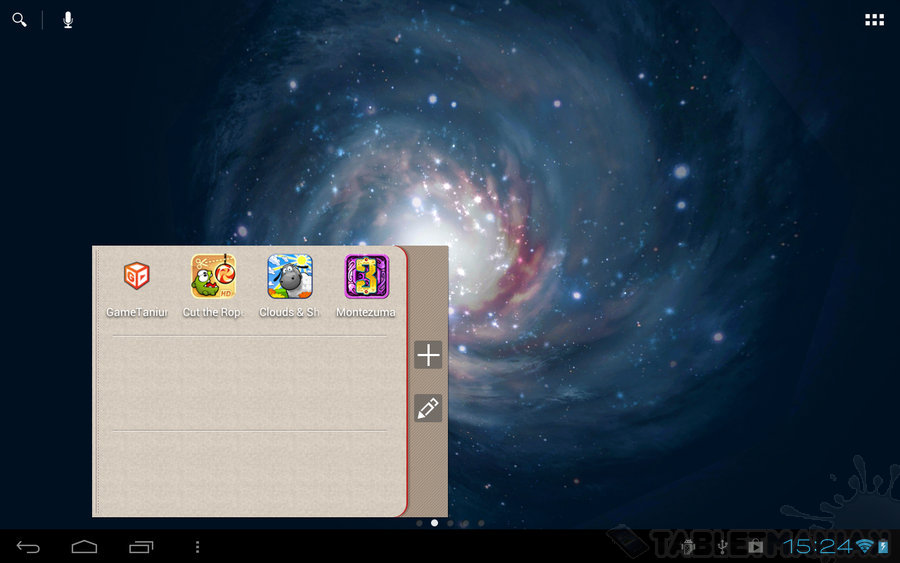Start voice search with the microphone icon
Viewport: 900px width, 563px height.
68,20
